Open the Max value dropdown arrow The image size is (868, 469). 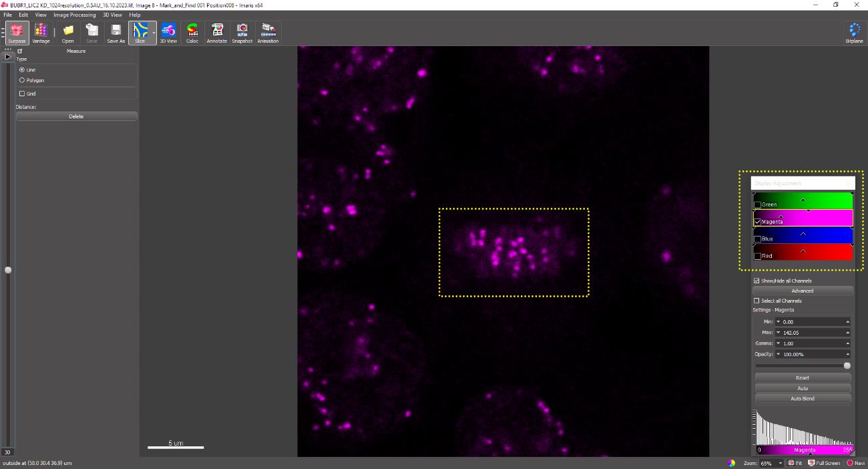pos(778,333)
